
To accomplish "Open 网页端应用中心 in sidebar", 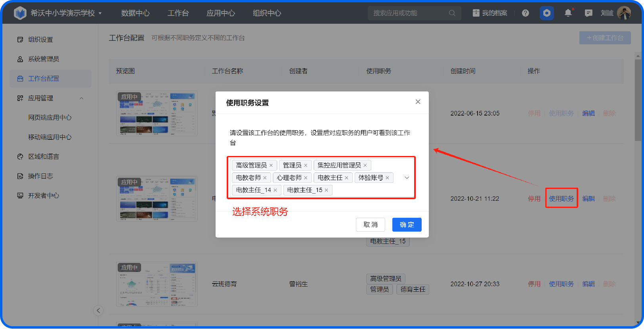I will click(x=50, y=118).
